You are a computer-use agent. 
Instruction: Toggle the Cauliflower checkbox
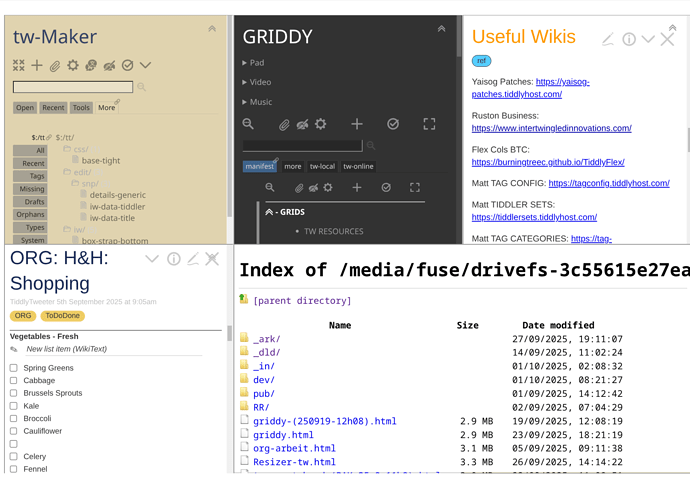pos(14,431)
